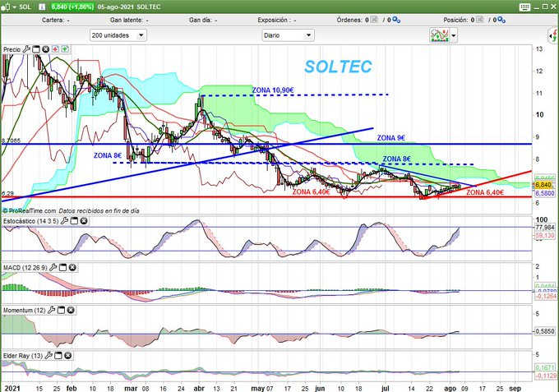
Task: Open Estocástico indicator wrench settings
Action: (64, 221)
